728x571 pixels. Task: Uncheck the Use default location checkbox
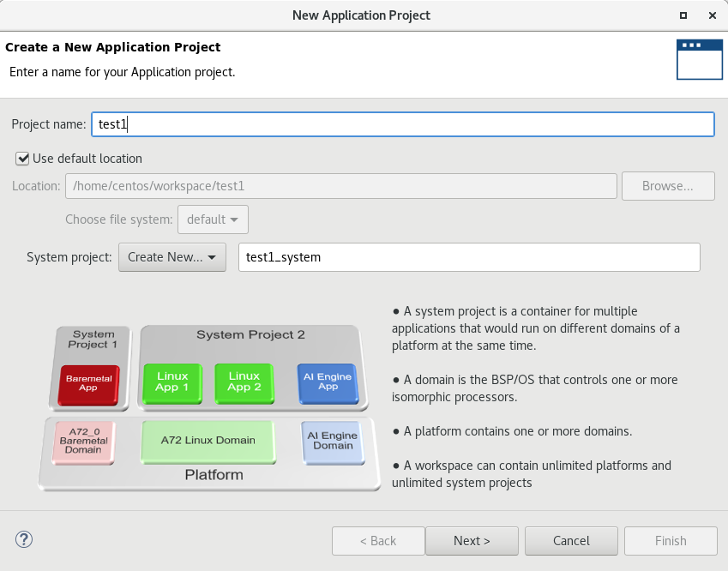click(22, 159)
